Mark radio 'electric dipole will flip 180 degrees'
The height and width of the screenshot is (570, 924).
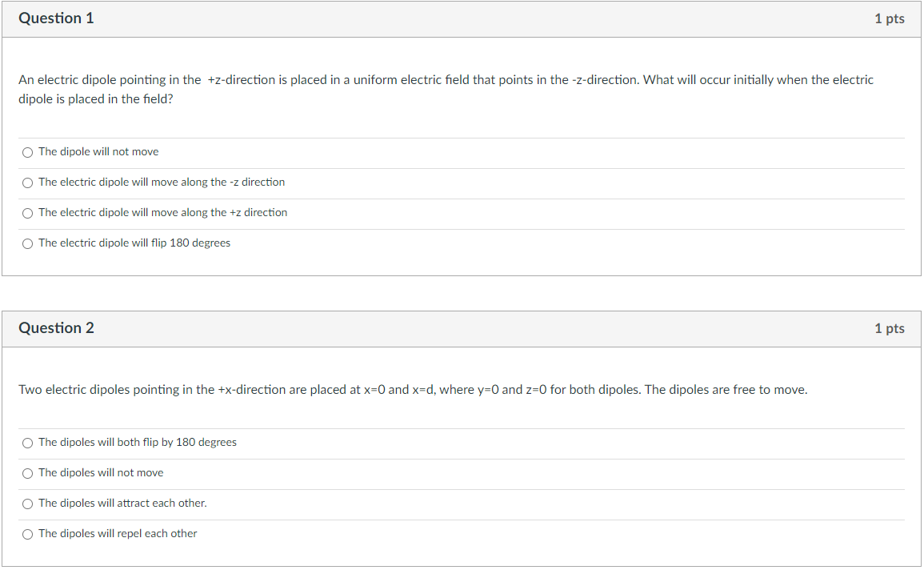[28, 244]
